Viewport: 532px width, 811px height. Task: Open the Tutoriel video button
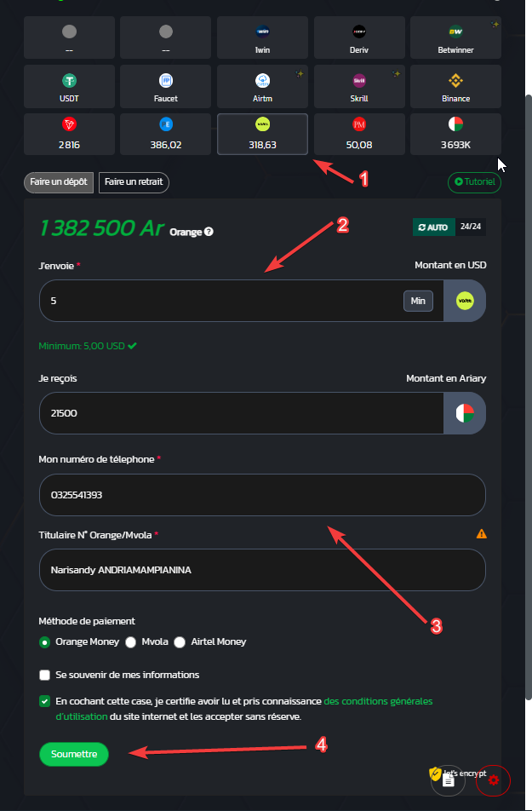click(474, 182)
